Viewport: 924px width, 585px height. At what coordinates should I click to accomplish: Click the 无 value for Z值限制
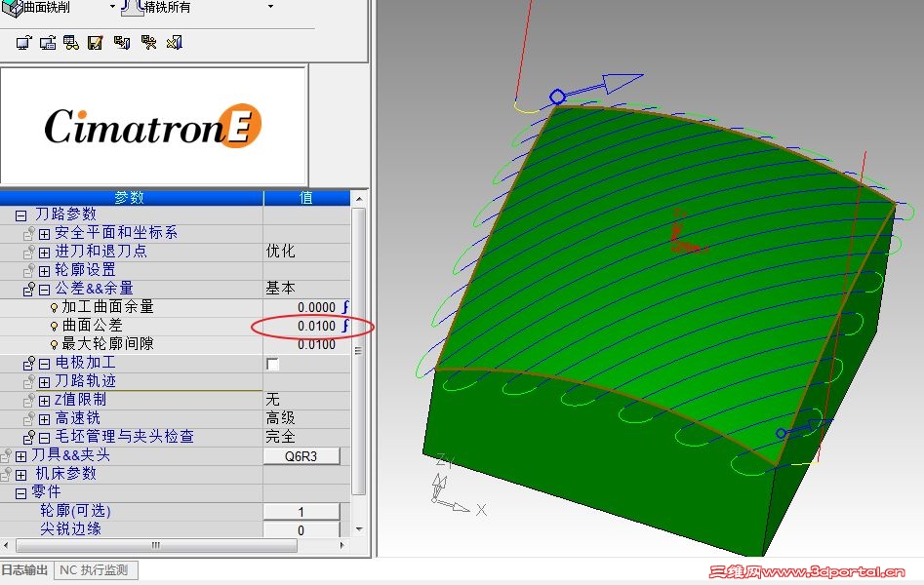coord(273,400)
